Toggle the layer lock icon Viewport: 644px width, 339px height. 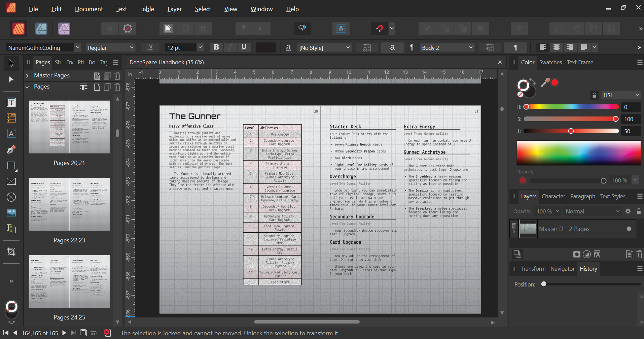(x=639, y=211)
